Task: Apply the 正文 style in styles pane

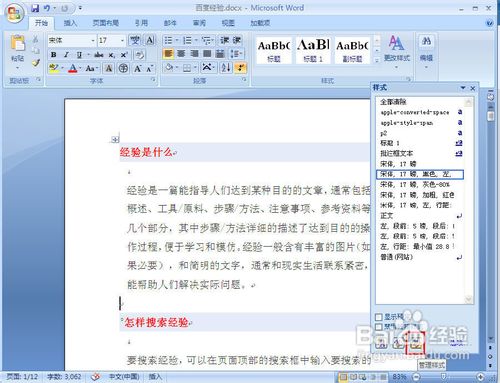Action: [420, 216]
